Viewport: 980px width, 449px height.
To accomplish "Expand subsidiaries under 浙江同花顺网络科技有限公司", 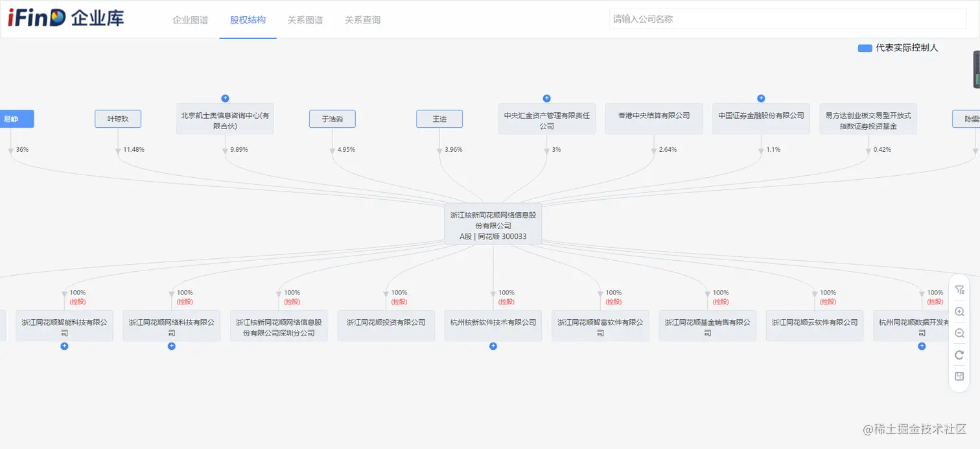I will [x=171, y=346].
